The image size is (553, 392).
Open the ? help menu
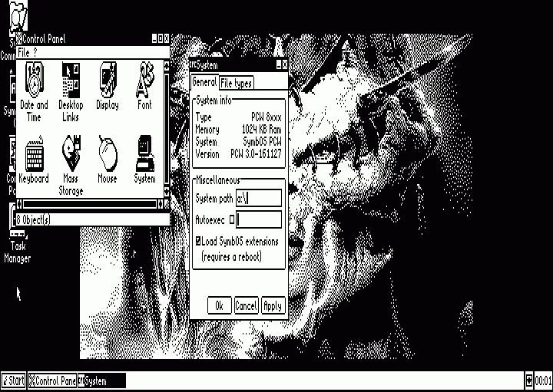[x=35, y=52]
